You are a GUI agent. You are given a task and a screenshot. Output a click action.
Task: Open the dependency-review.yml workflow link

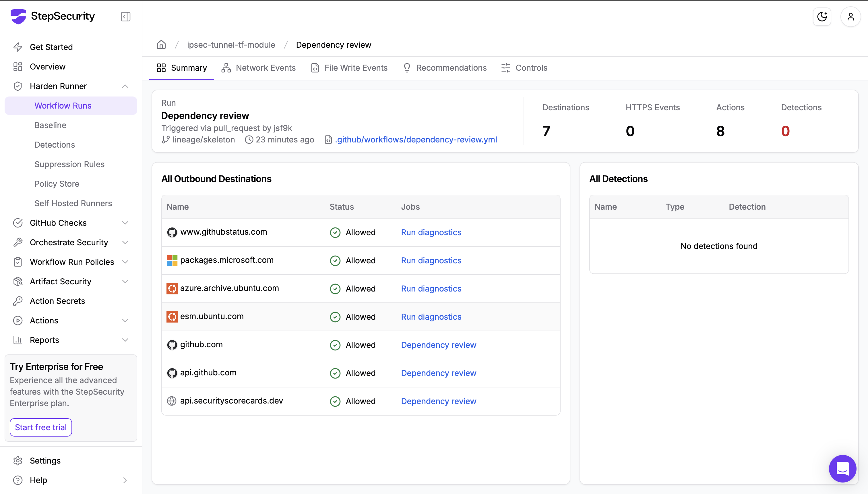[416, 140]
